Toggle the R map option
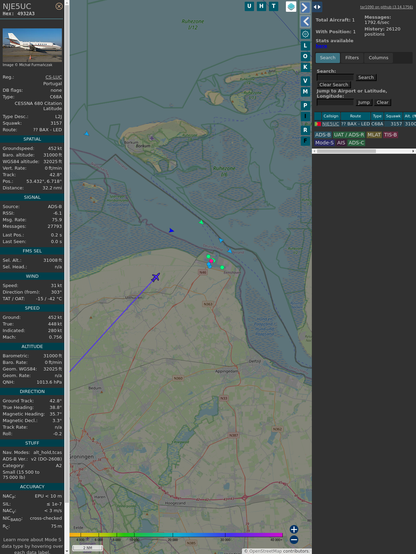Viewport: 416px width, 554px height. [x=305, y=130]
